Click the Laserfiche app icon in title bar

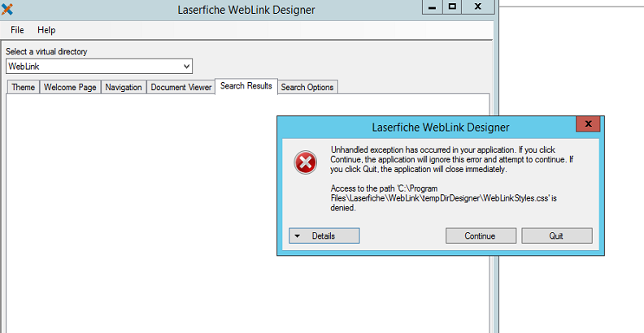pyautogui.click(x=7, y=9)
